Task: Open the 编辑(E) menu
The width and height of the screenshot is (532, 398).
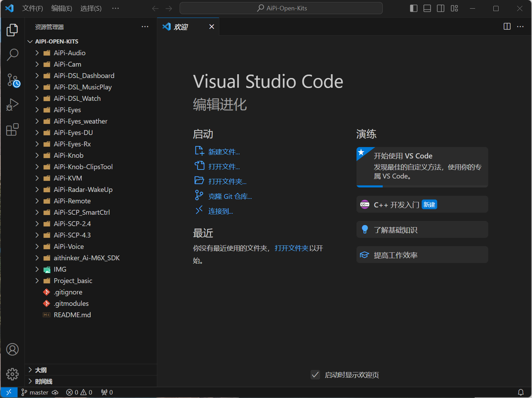Action: tap(62, 8)
